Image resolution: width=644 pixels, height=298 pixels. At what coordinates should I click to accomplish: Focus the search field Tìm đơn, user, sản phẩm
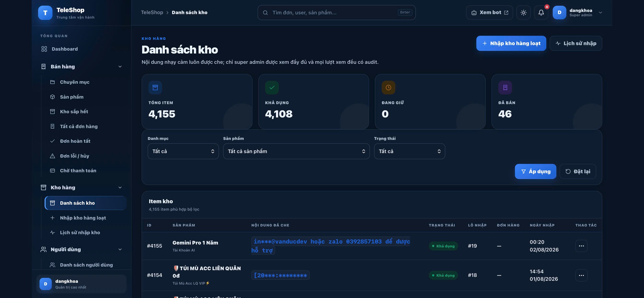point(337,12)
